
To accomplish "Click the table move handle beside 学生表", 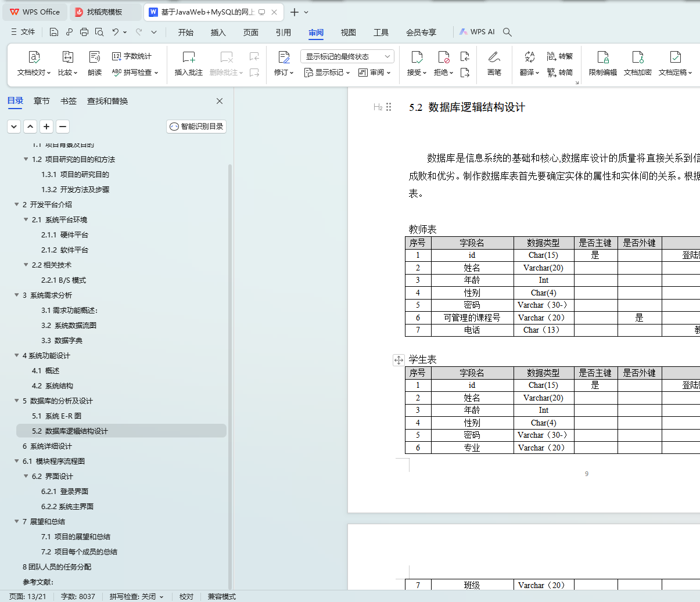I will coord(399,360).
